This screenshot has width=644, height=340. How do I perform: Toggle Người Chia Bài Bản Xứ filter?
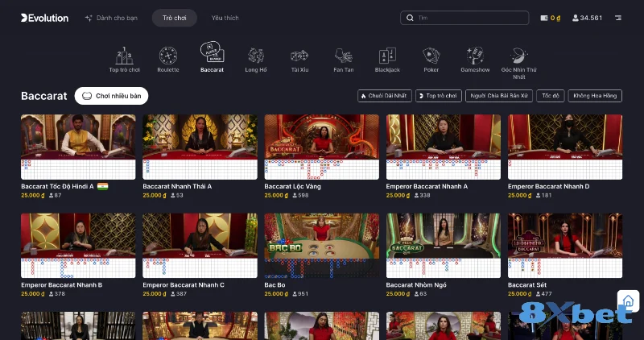[499, 96]
